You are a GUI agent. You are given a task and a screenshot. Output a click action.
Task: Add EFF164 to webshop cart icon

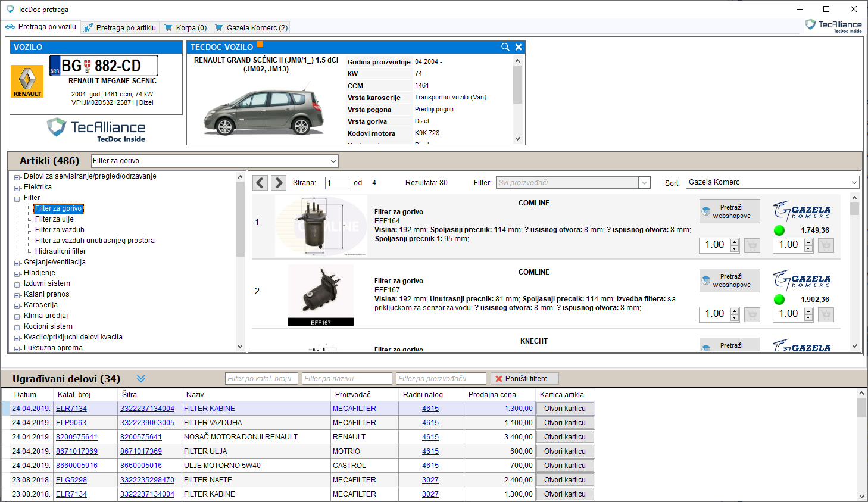pyautogui.click(x=753, y=245)
